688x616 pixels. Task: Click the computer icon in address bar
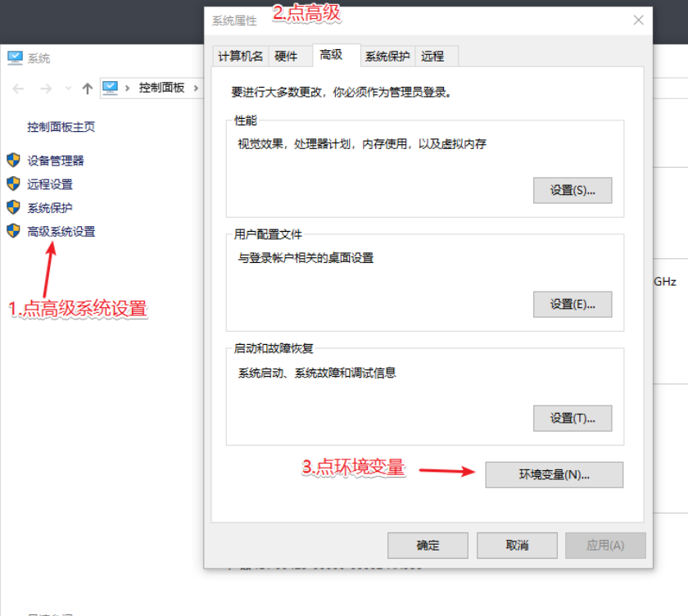point(111,88)
